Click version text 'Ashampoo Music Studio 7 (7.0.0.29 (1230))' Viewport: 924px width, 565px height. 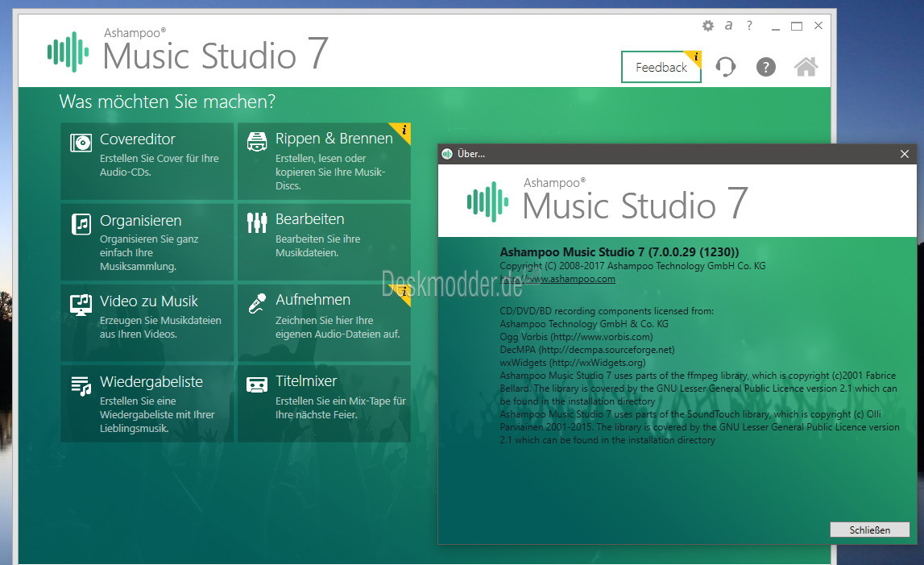pos(619,251)
